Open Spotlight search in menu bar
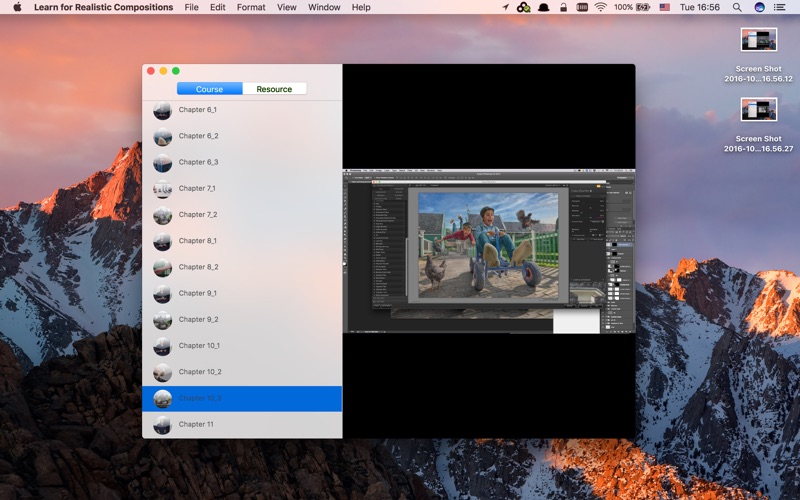800x500 pixels. (737, 7)
